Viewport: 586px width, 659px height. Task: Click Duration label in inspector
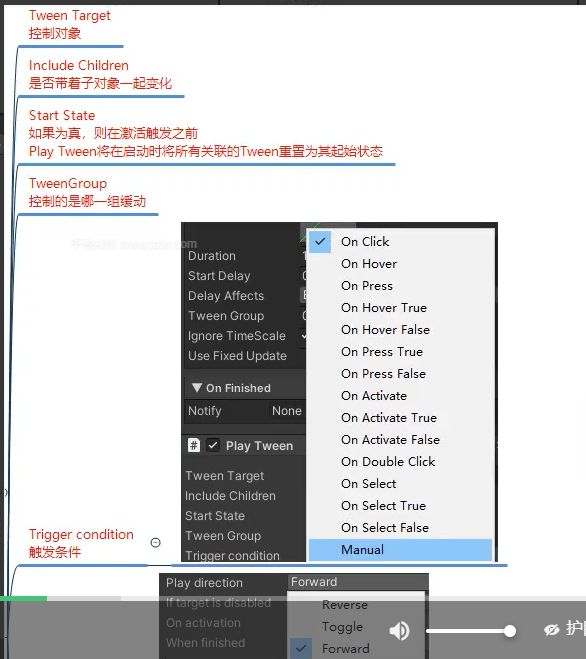pyautogui.click(x=212, y=256)
